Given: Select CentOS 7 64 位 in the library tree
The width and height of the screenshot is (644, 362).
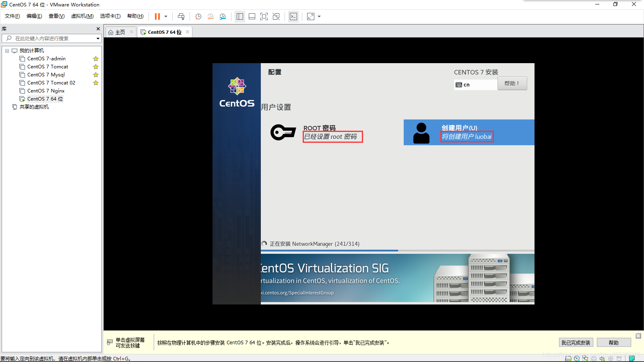Looking at the screenshot, I should click(x=45, y=99).
